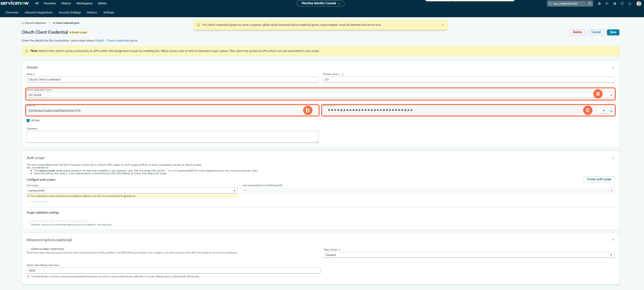Click the Access token lifespan field

[x=173, y=270]
